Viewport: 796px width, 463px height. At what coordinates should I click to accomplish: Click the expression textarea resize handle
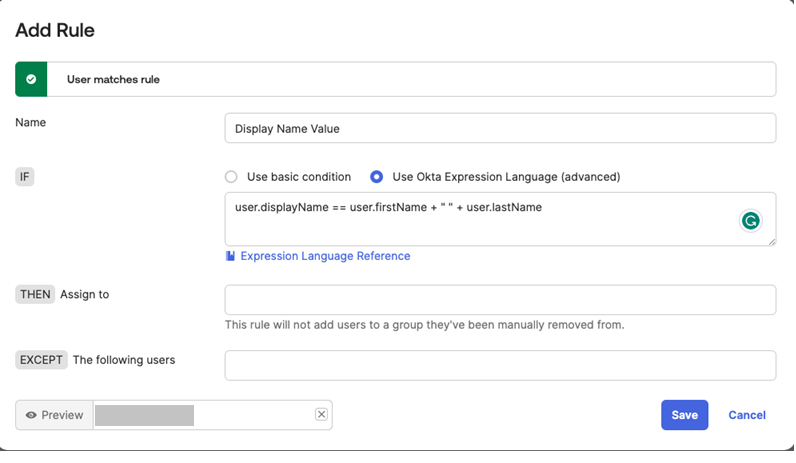click(771, 241)
